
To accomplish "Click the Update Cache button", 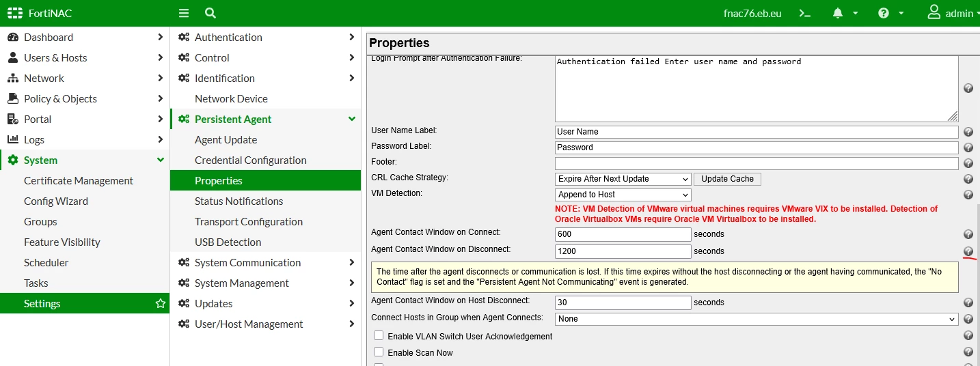I will (x=727, y=179).
